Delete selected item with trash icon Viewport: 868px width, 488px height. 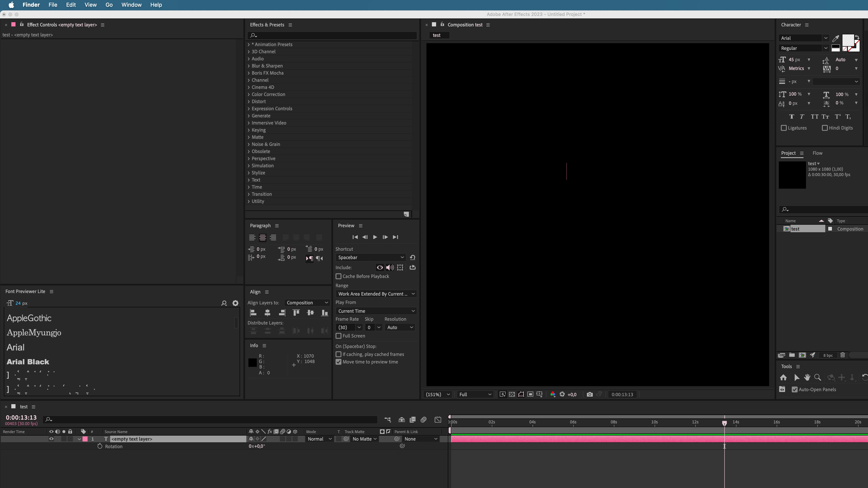[x=842, y=355]
